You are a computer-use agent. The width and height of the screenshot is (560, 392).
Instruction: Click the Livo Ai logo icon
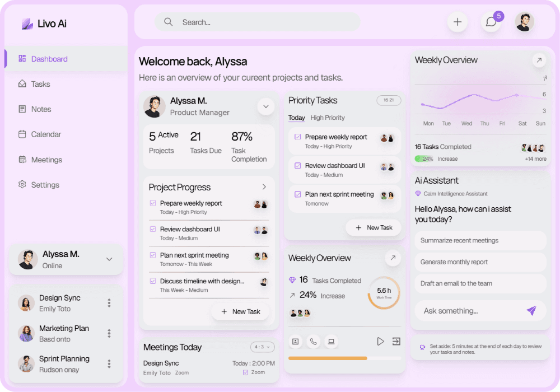coord(27,24)
